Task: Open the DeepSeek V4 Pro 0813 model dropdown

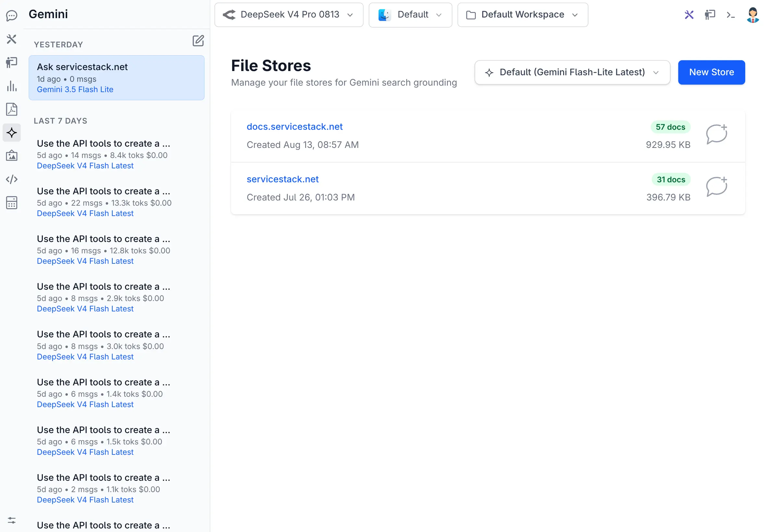Action: pyautogui.click(x=289, y=15)
